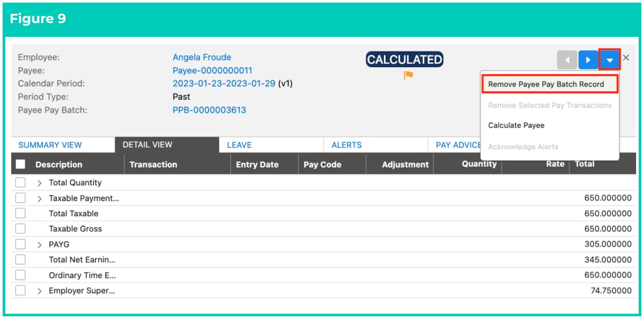Click the orange alert flag icon
The image size is (644, 319).
[408, 75]
